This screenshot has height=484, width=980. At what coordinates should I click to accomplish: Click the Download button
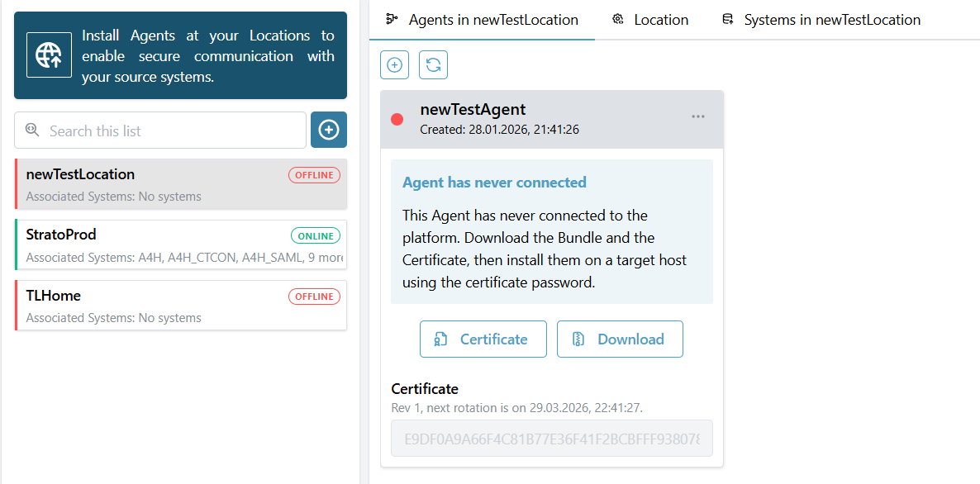pos(620,339)
